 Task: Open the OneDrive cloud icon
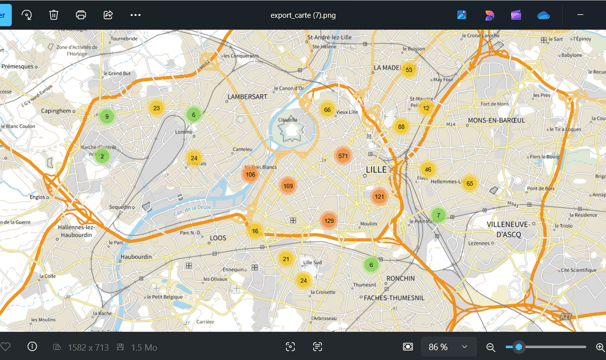(x=543, y=15)
